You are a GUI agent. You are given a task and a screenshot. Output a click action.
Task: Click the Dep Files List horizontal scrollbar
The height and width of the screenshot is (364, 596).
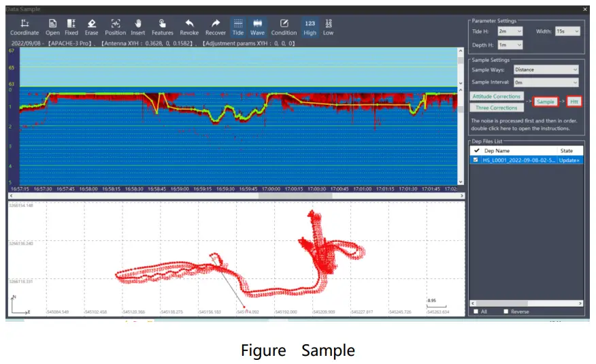pos(501,303)
